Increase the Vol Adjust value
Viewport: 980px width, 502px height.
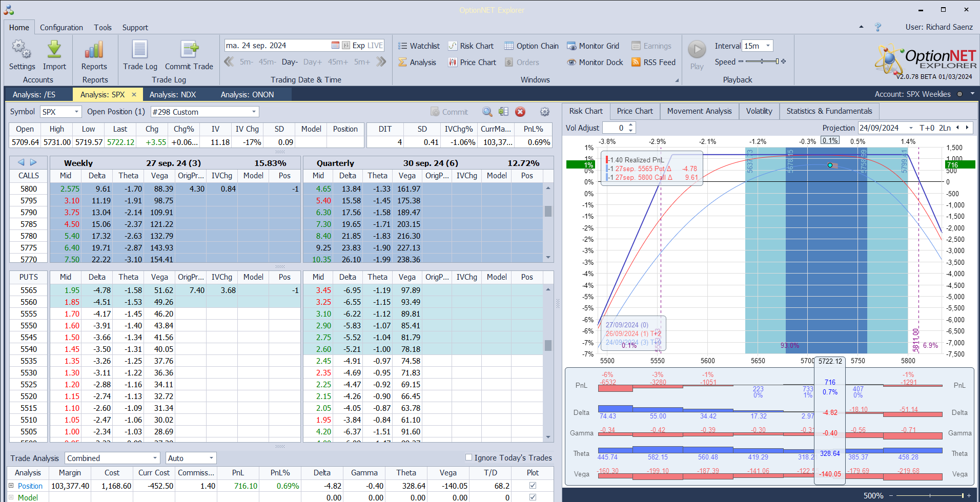(631, 125)
